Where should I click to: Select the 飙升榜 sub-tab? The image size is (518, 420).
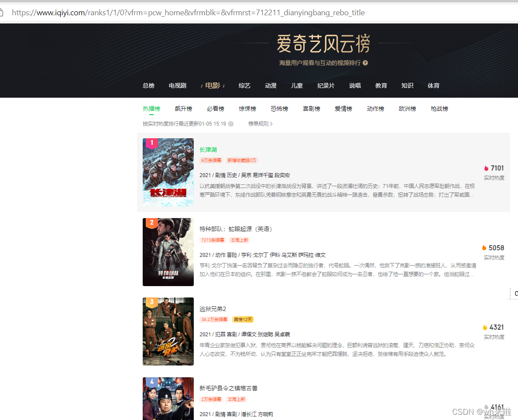(x=183, y=109)
